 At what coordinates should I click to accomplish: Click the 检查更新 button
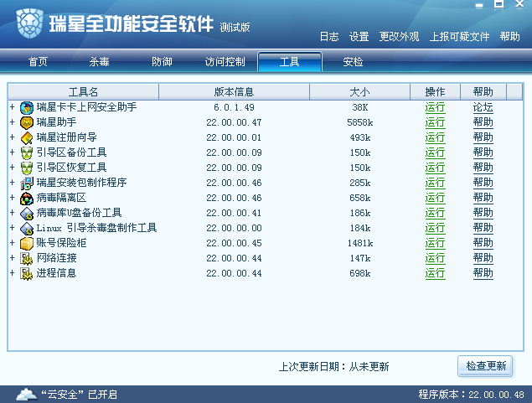[485, 366]
